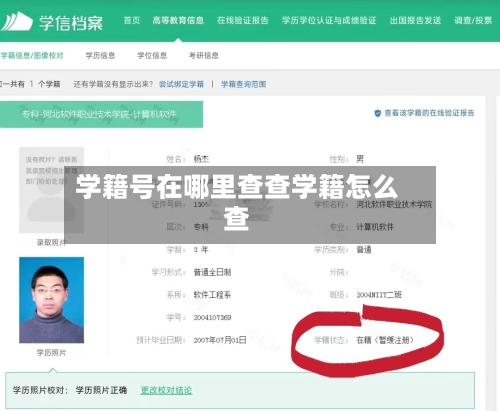Click the 学历照片正确 verification result text
The image size is (500, 411).
click(101, 390)
